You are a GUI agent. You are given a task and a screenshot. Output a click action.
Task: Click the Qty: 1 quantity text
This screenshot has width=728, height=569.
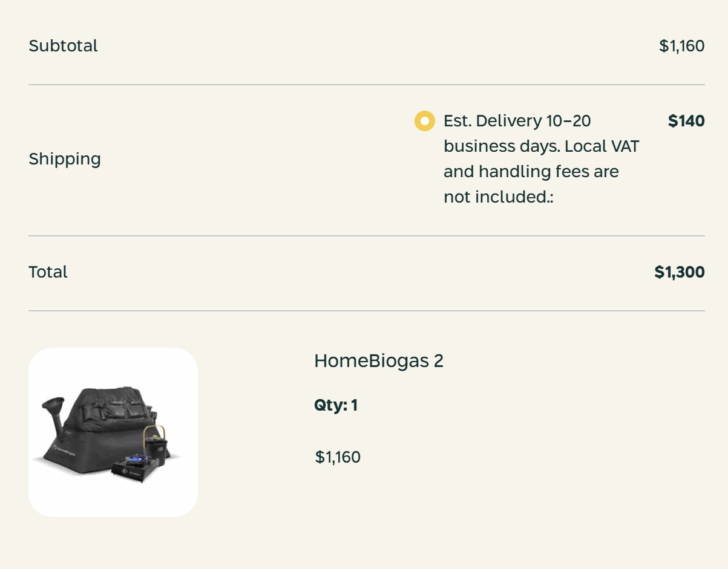336,405
